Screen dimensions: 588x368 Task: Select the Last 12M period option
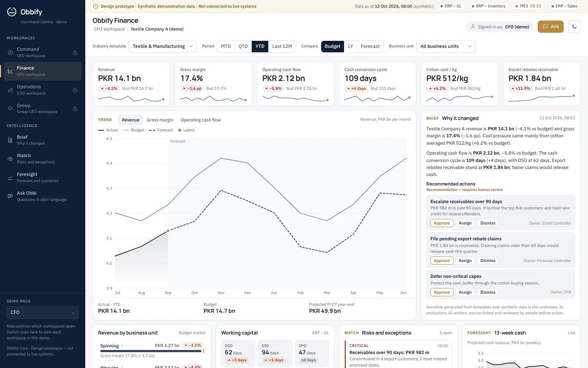pyautogui.click(x=282, y=46)
